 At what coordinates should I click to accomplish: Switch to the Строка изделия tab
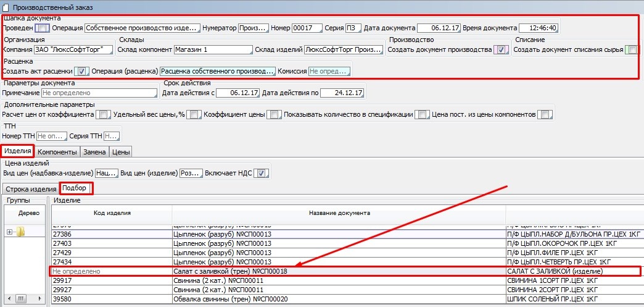pos(30,188)
